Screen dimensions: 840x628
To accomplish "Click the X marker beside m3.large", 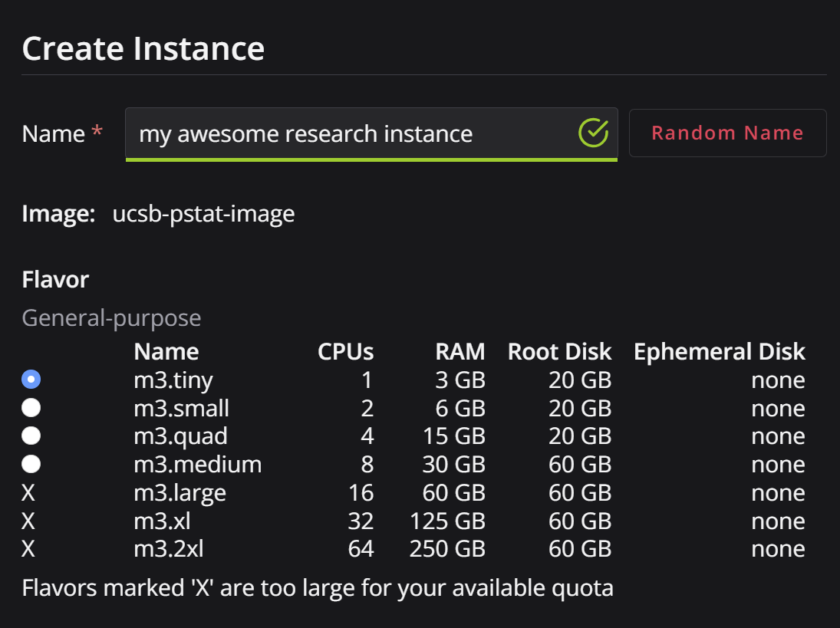I will [28, 492].
